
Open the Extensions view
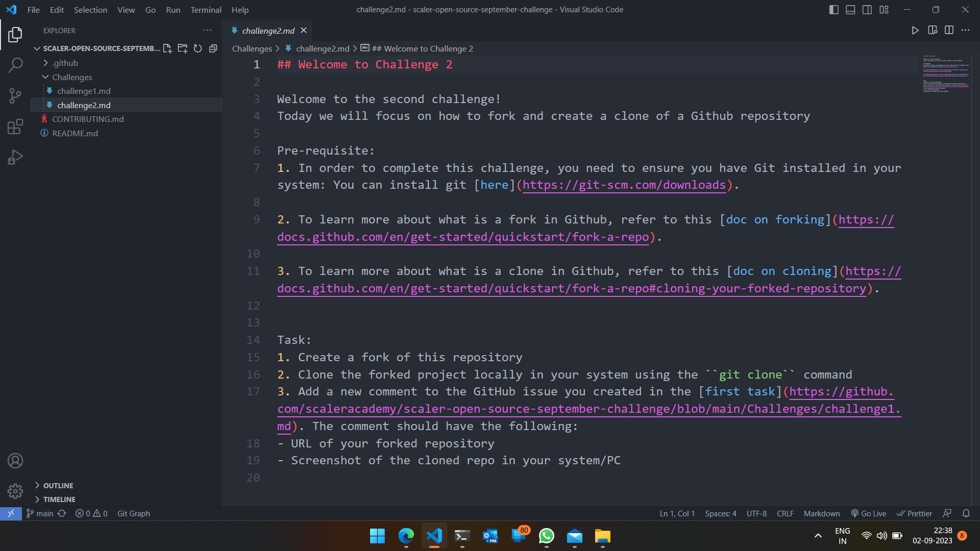click(x=16, y=127)
